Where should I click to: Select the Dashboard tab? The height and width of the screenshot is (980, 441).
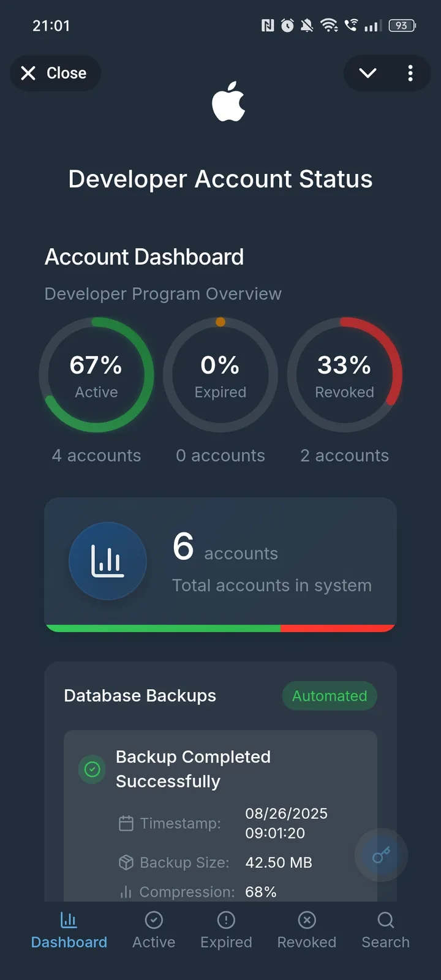pyautogui.click(x=69, y=930)
